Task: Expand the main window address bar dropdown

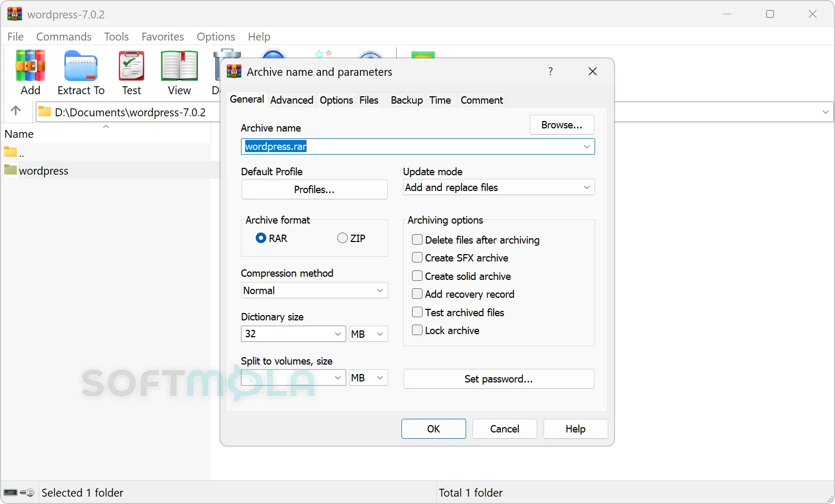Action: (826, 112)
